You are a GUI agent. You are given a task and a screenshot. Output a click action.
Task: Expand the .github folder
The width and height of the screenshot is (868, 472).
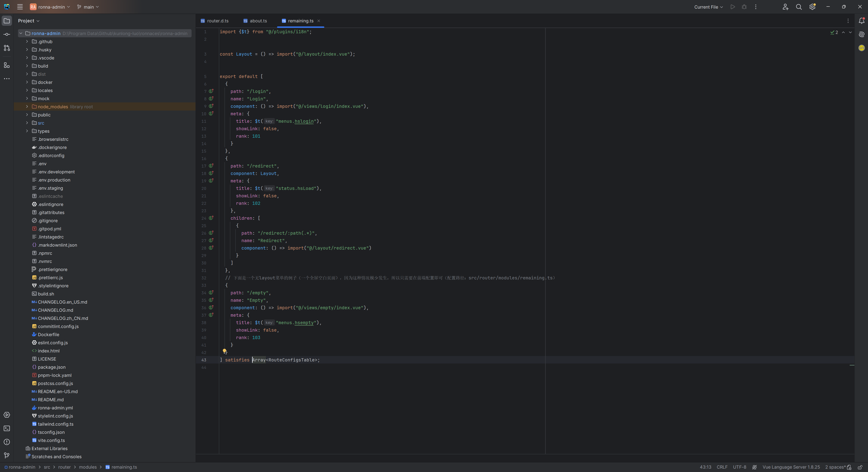[x=27, y=41]
